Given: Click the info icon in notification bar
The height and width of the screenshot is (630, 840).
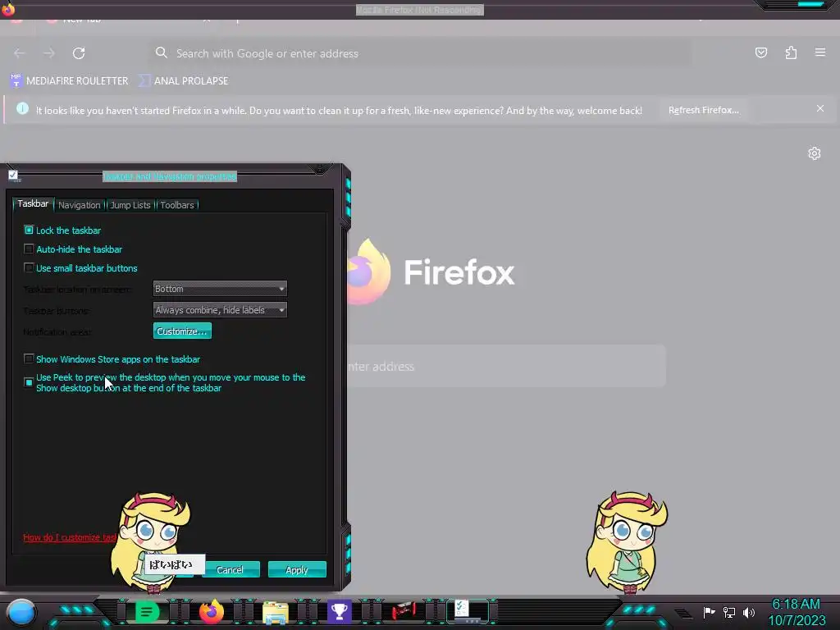Looking at the screenshot, I should click(22, 109).
